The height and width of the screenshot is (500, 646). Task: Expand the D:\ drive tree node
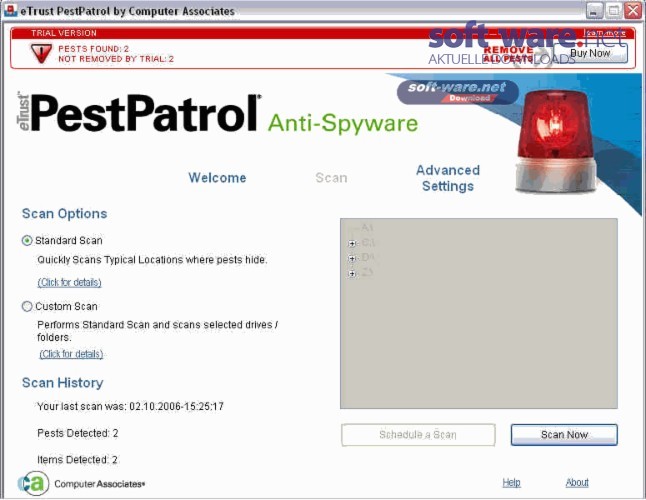coord(352,259)
